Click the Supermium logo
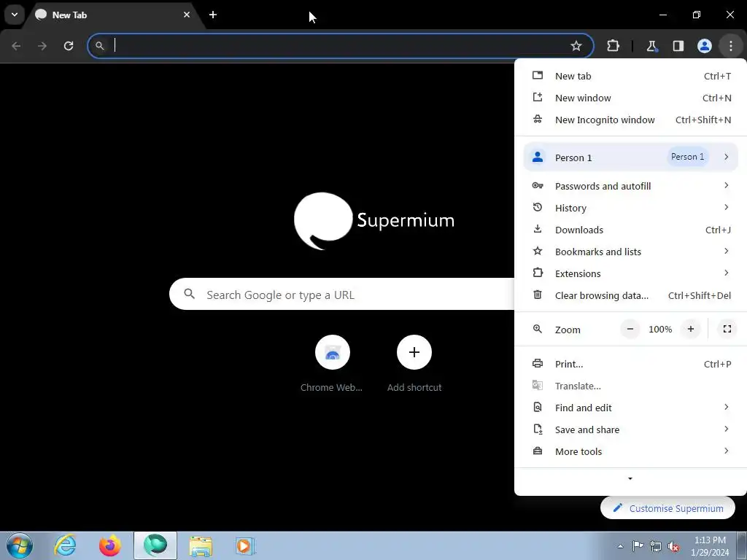The image size is (747, 560). point(374,220)
